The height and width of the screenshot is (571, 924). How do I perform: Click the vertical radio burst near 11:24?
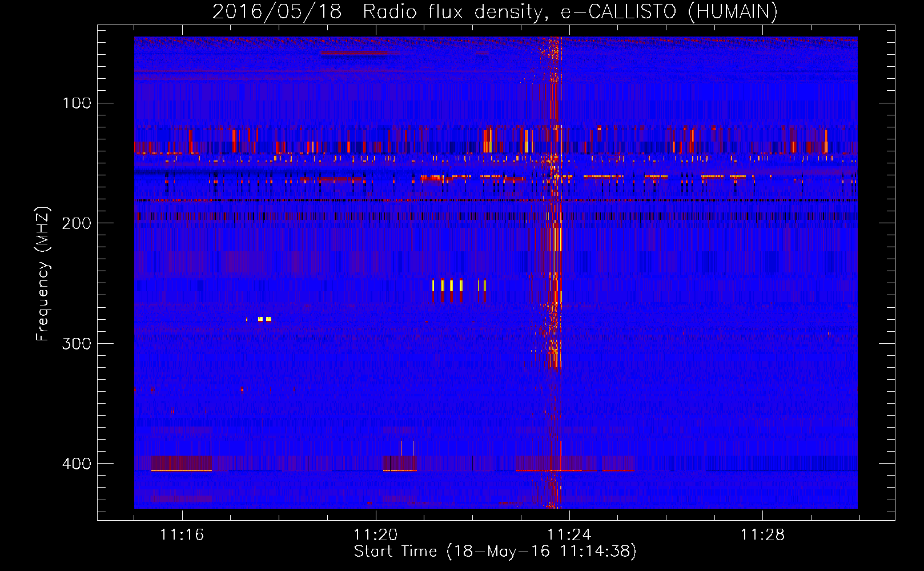pyautogui.click(x=553, y=272)
